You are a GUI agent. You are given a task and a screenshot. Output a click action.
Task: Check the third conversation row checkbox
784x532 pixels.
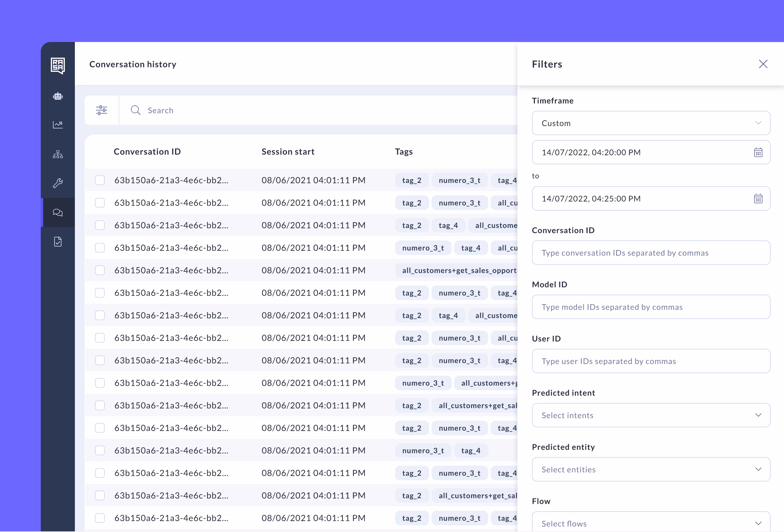[100, 225]
